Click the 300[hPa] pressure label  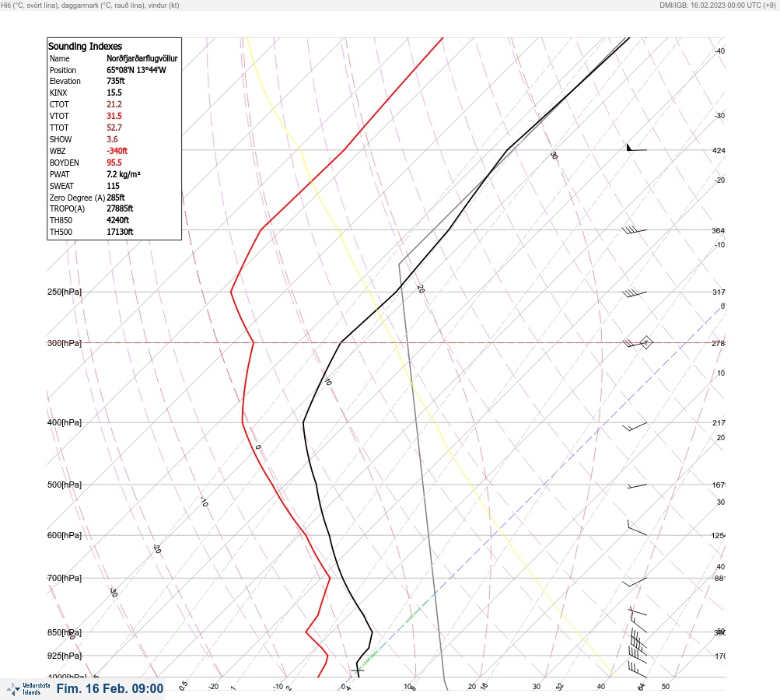click(65, 343)
